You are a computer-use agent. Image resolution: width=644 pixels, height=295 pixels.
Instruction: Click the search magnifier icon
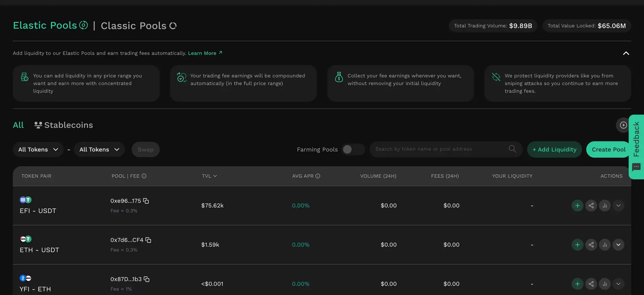[512, 149]
